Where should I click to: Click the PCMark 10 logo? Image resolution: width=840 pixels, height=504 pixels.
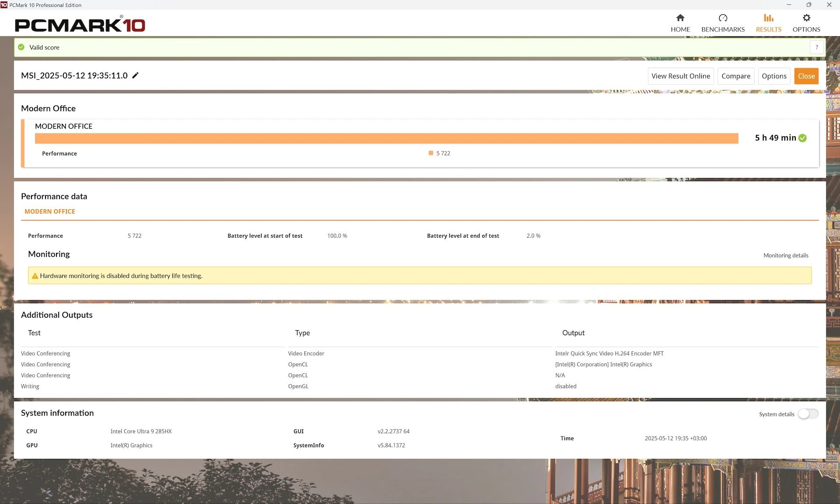[x=80, y=24]
